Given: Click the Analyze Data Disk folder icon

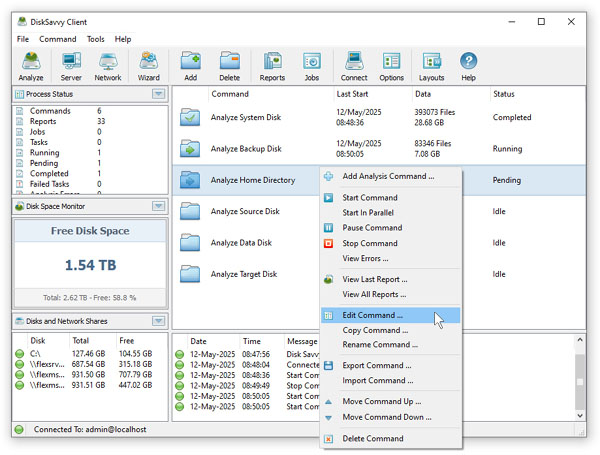Looking at the screenshot, I should click(190, 243).
